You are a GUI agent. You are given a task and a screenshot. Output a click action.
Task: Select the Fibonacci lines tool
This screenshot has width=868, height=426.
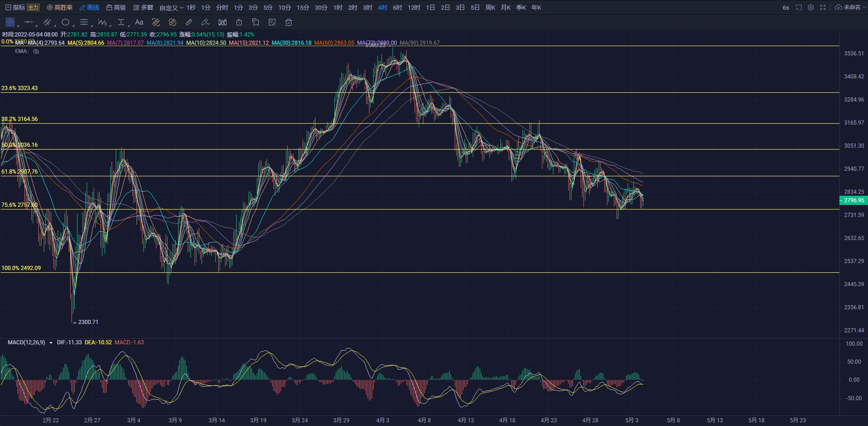pos(84,22)
